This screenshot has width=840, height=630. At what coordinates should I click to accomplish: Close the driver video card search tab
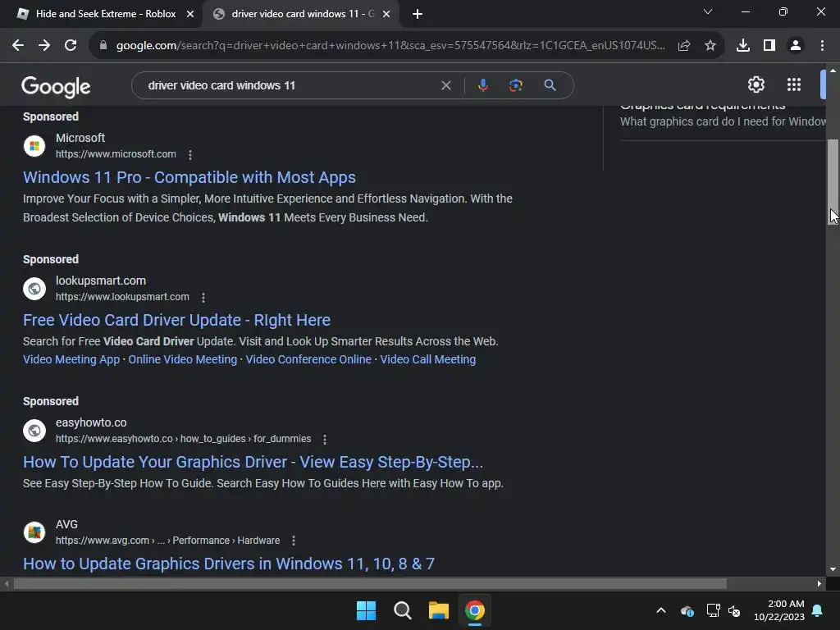(386, 14)
